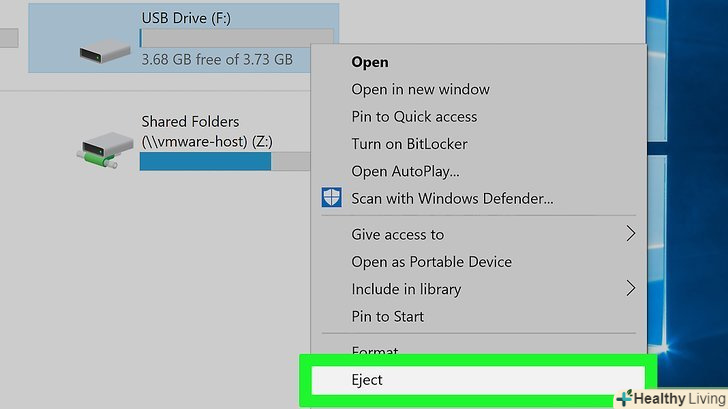Choose Open as Portable Device

coord(431,262)
